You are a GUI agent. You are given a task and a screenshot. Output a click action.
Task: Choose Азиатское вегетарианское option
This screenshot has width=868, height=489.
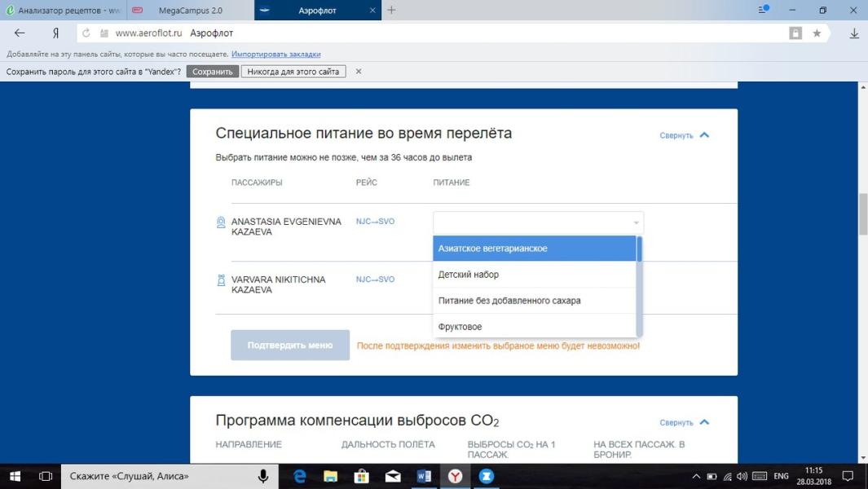(x=534, y=248)
